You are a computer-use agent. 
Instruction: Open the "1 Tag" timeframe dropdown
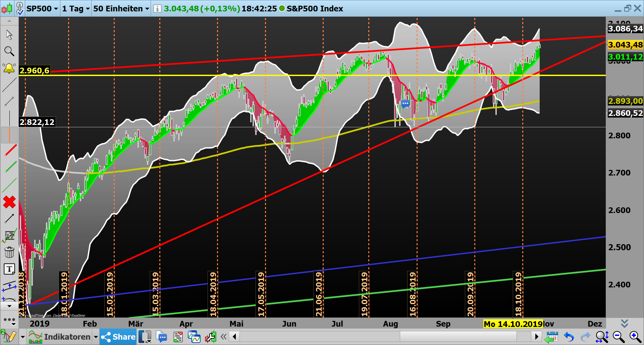tap(75, 9)
